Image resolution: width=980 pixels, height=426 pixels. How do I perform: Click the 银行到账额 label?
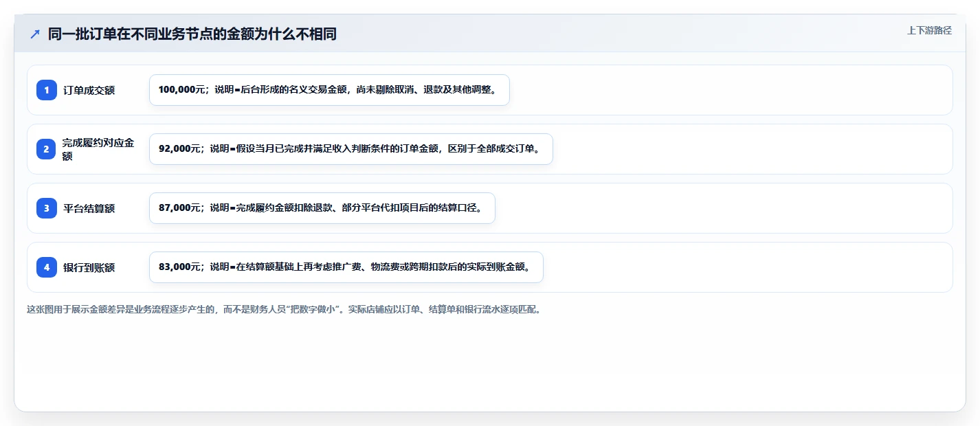tap(89, 267)
